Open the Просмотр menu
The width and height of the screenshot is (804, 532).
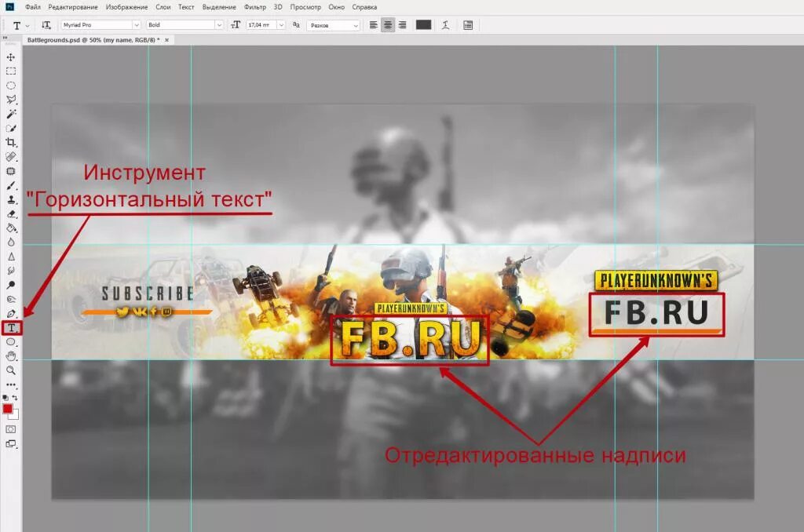(x=305, y=7)
